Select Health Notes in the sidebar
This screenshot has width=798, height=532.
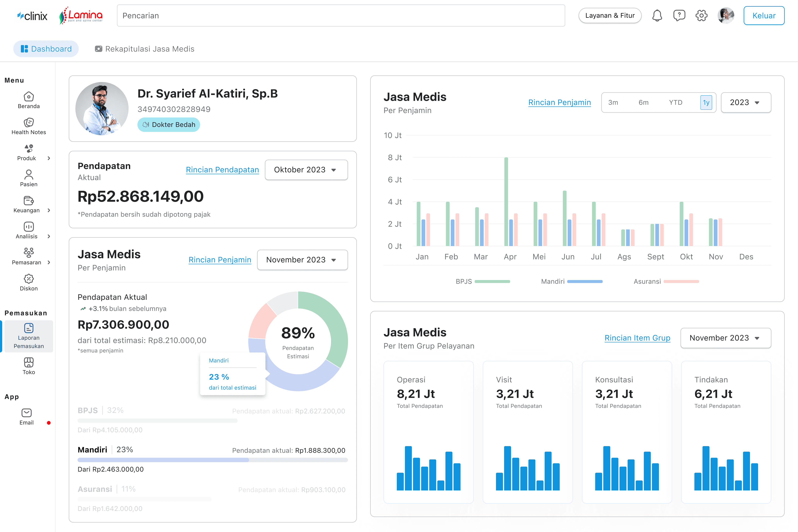tap(28, 126)
